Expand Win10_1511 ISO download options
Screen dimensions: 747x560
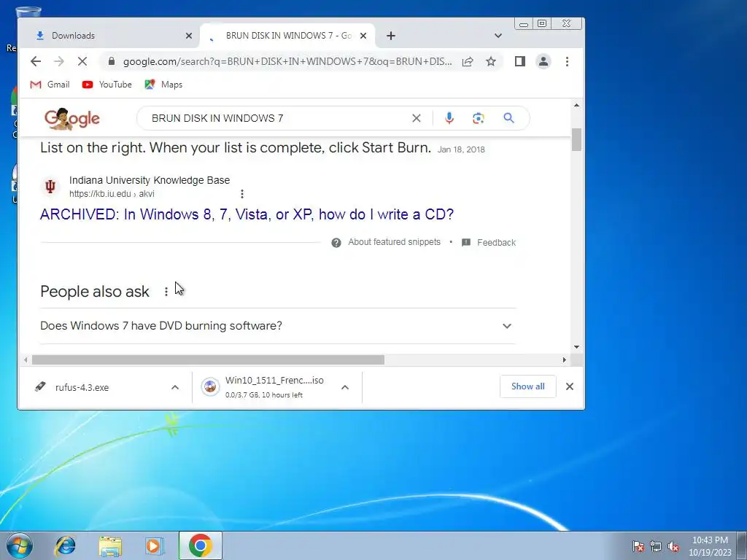click(345, 387)
